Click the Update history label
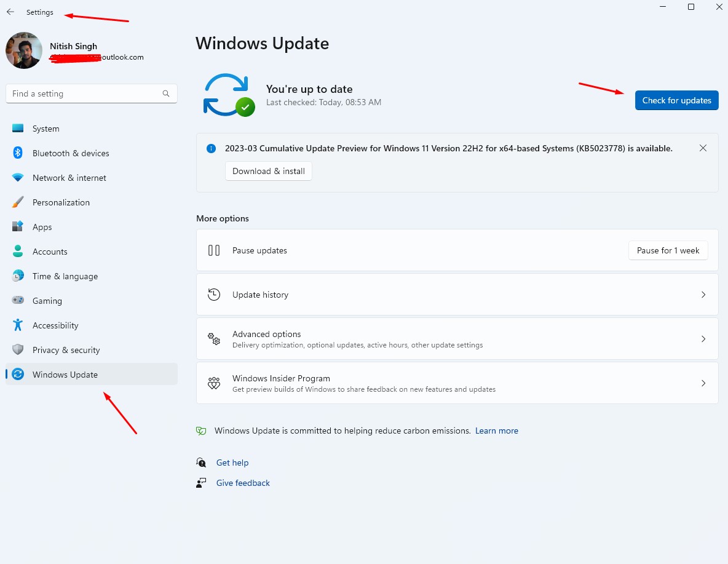728x564 pixels. 260,295
